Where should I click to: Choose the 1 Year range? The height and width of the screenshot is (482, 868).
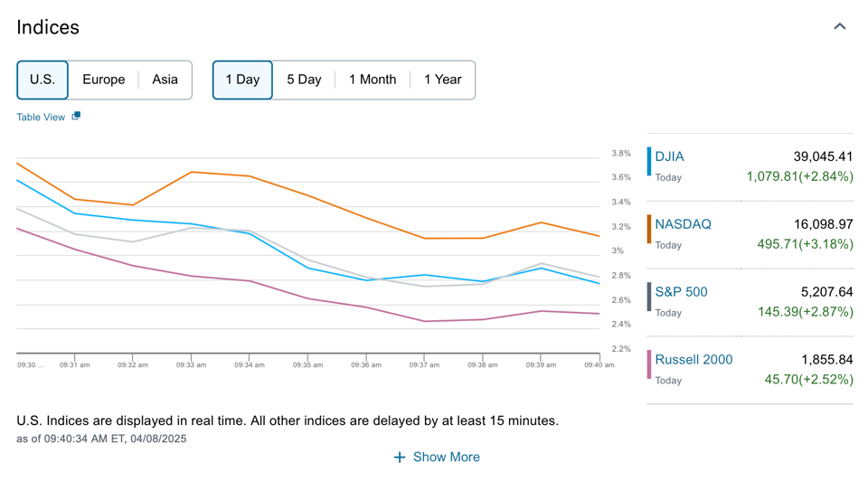tap(442, 80)
